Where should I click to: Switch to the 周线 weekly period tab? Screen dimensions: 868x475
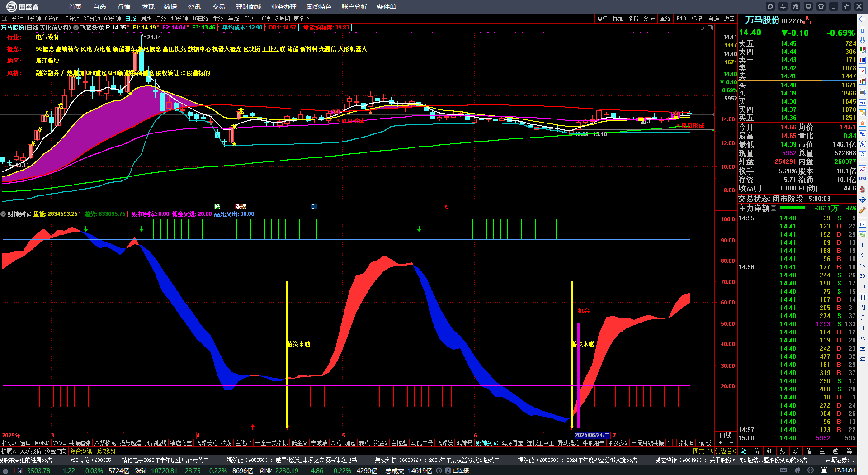tap(146, 19)
